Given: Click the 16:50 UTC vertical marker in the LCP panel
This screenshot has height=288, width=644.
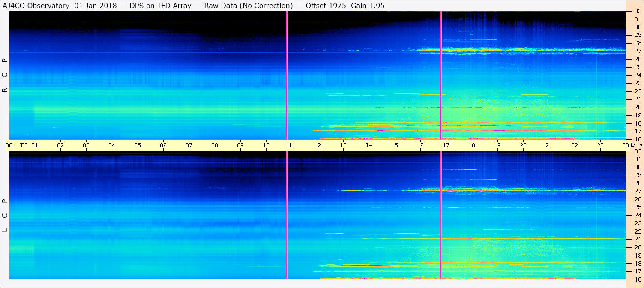Looking at the screenshot, I should coord(441,215).
